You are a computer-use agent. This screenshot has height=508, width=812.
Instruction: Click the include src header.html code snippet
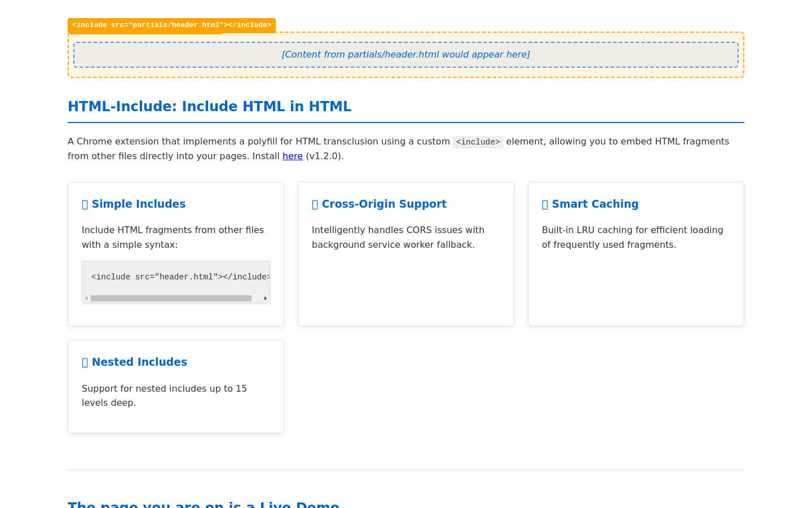pyautogui.click(x=180, y=277)
